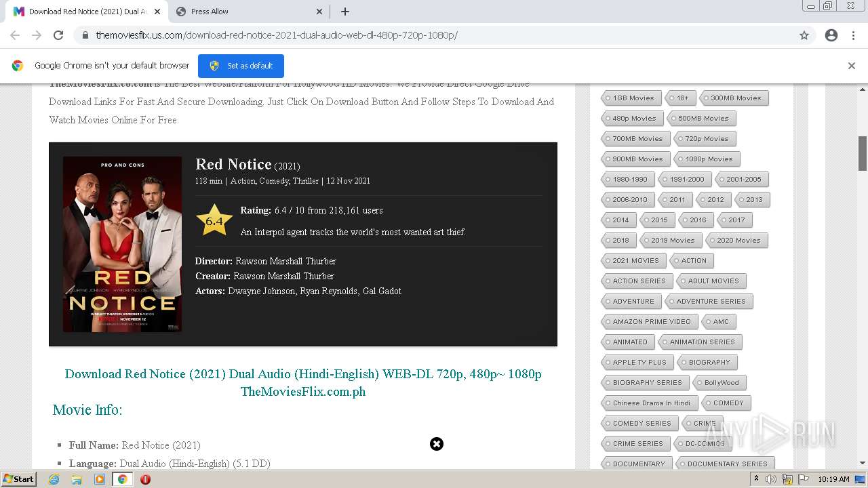Viewport: 868px width, 488px height.
Task: Select the 2021 MOVIES tag
Action: pyautogui.click(x=633, y=261)
